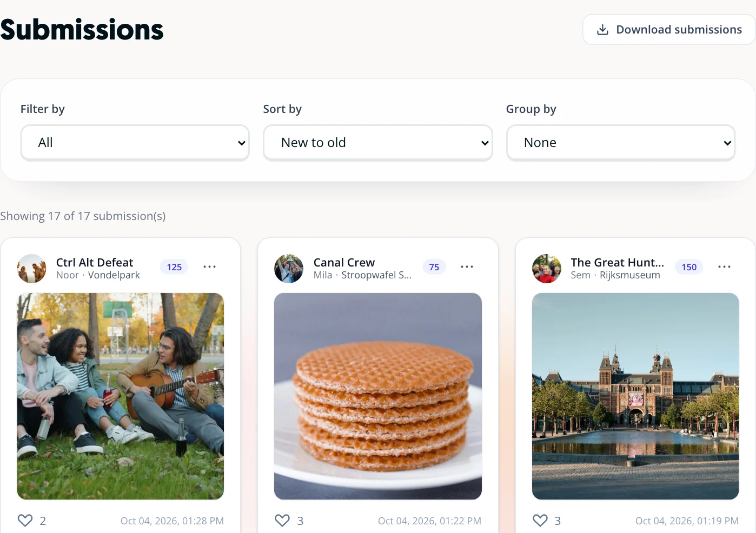Viewport: 756px width, 533px height.
Task: Click the Ctrl Alt Defeat team name
Action: tap(95, 263)
